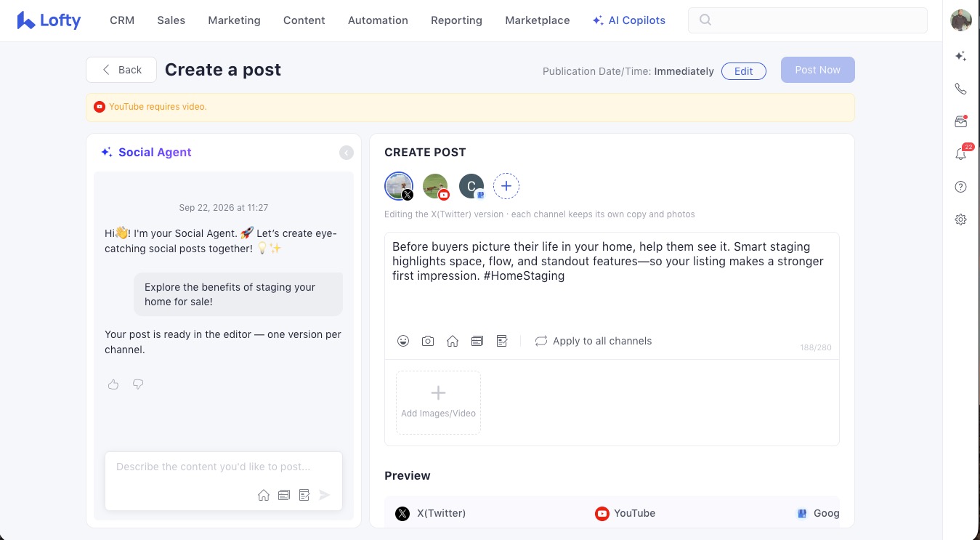Open notifications bell with 22 badge
The width and height of the screenshot is (980, 540).
point(962,153)
